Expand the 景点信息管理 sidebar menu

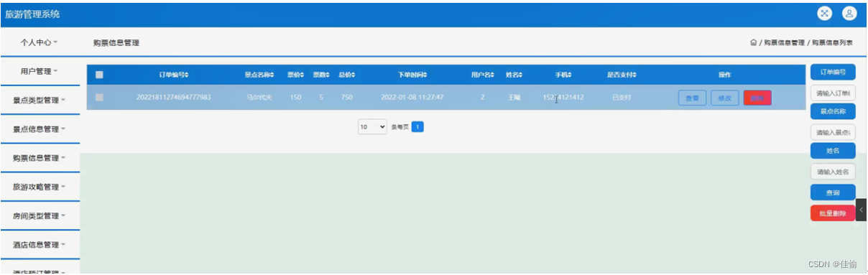40,129
